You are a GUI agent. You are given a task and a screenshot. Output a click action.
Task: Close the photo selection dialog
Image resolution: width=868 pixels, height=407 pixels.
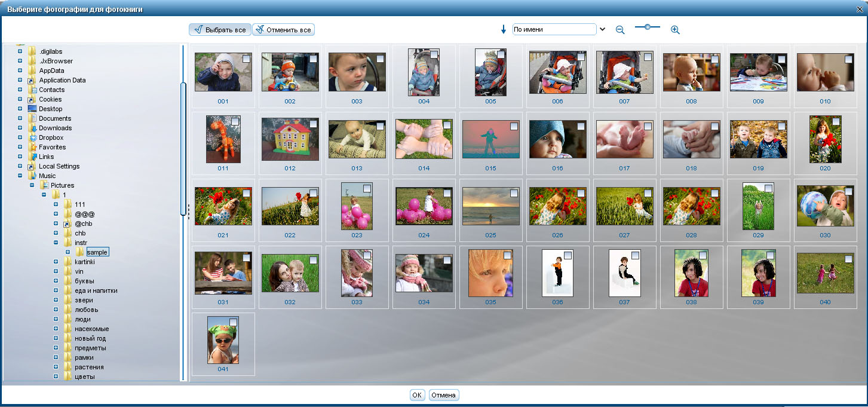click(x=860, y=9)
